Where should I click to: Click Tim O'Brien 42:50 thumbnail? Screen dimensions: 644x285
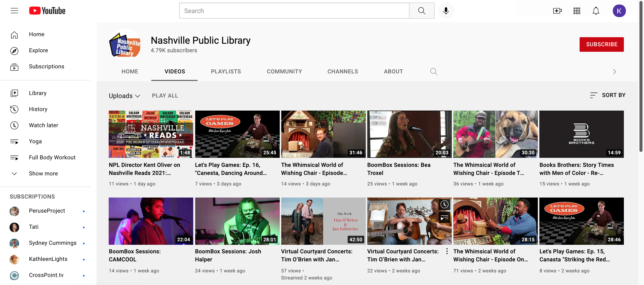[324, 221]
